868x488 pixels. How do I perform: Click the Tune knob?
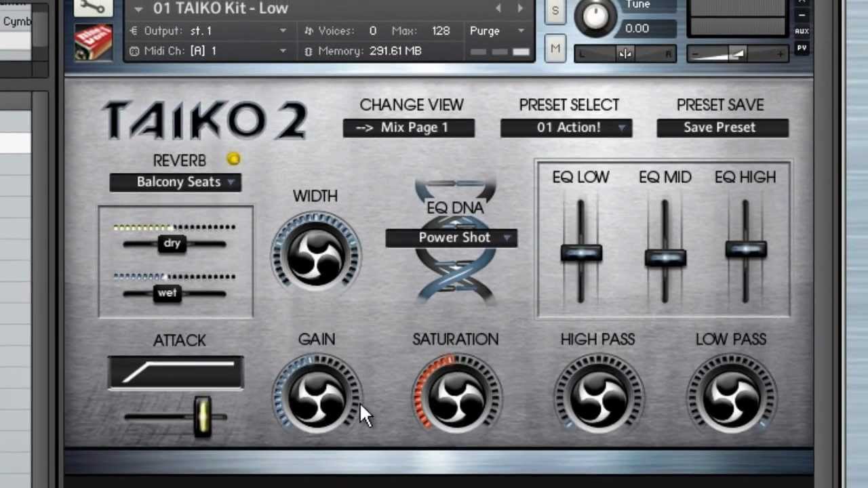(595, 17)
